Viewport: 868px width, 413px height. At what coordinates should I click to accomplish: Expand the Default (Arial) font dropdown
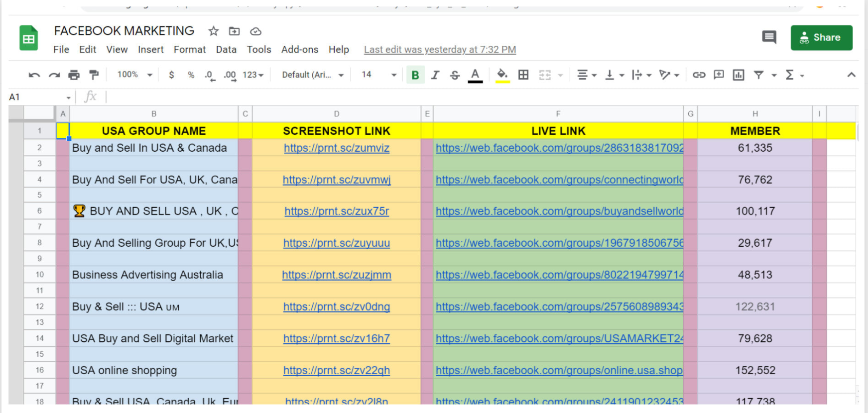click(x=313, y=75)
